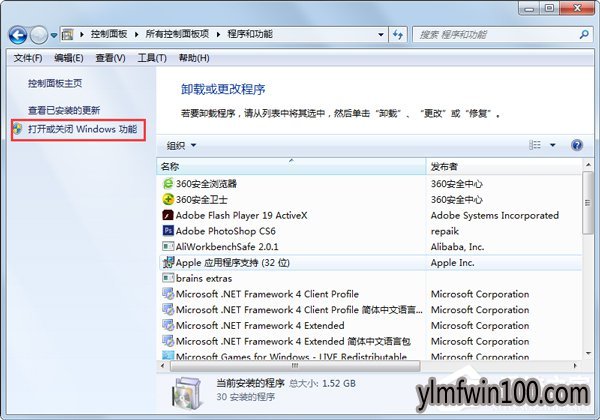The width and height of the screenshot is (600, 420).
Task: Open the 组织 dropdown
Action: pos(181,145)
